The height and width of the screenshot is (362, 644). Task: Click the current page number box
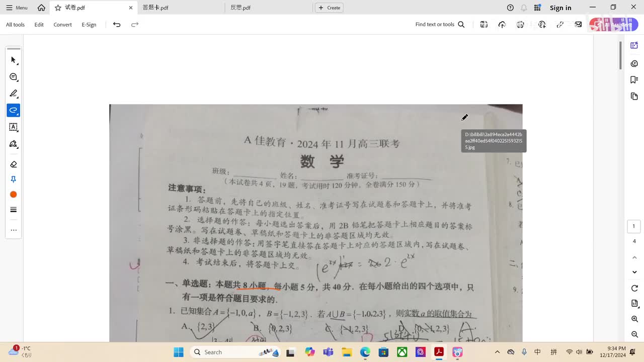(634, 226)
